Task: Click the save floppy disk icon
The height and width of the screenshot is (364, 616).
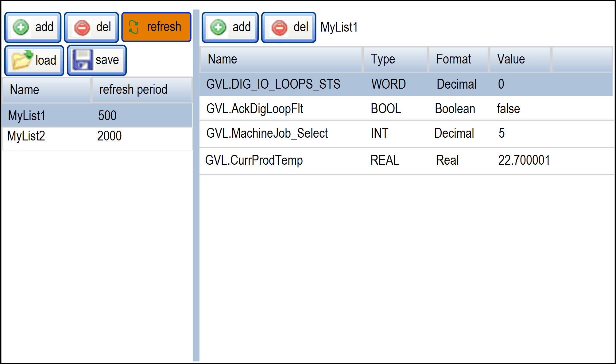Action: click(82, 60)
